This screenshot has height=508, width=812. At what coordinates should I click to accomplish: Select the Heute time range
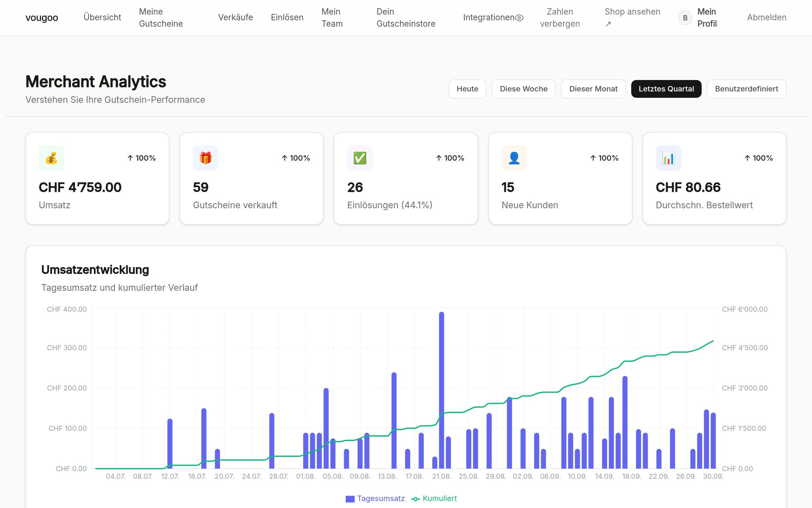pos(467,89)
